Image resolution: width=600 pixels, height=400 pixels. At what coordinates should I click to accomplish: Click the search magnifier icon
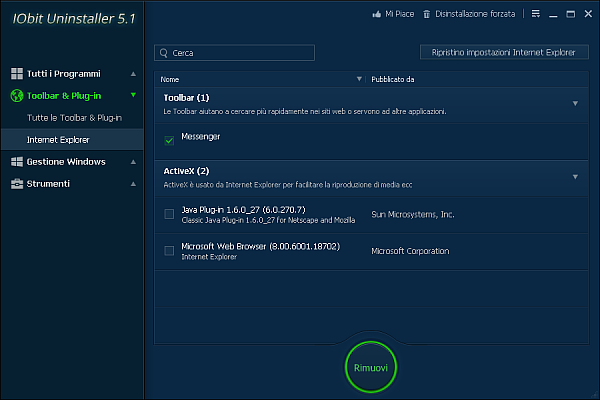pyautogui.click(x=164, y=53)
